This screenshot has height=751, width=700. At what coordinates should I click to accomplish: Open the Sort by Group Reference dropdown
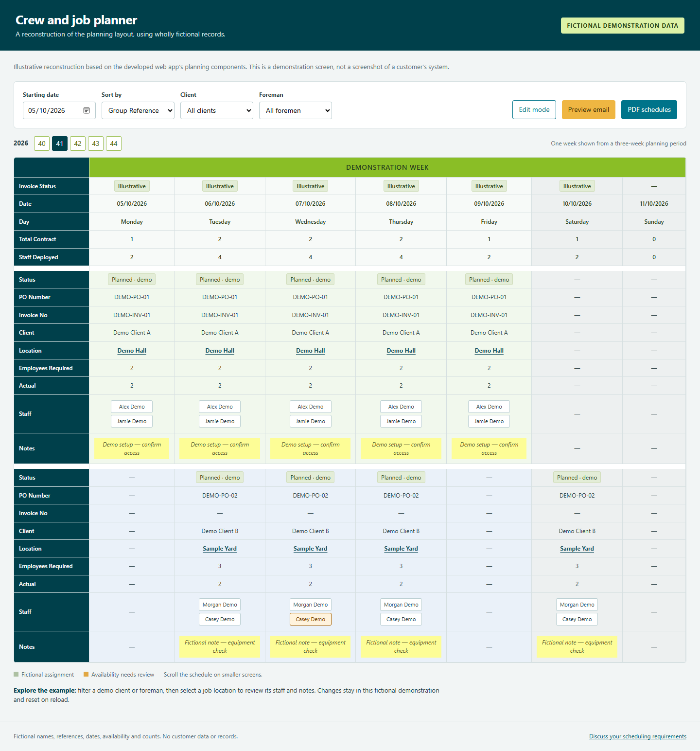(138, 110)
